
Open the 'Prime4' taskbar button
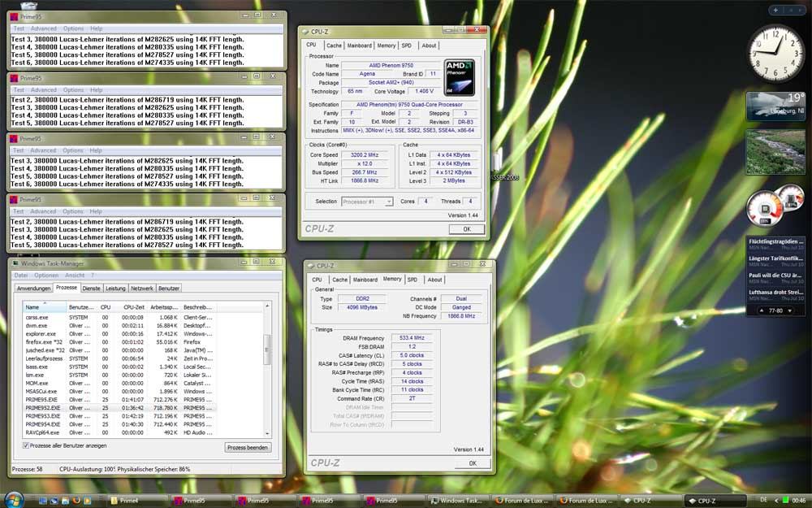[x=138, y=501]
